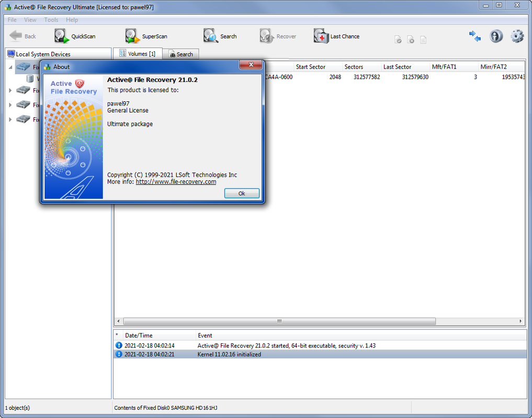Expand the second fixed disk tree node
Viewport: 532px width, 418px height.
[10, 90]
